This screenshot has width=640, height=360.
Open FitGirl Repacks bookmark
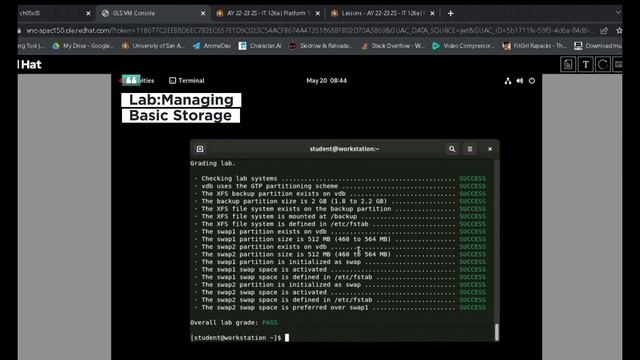[x=534, y=46]
